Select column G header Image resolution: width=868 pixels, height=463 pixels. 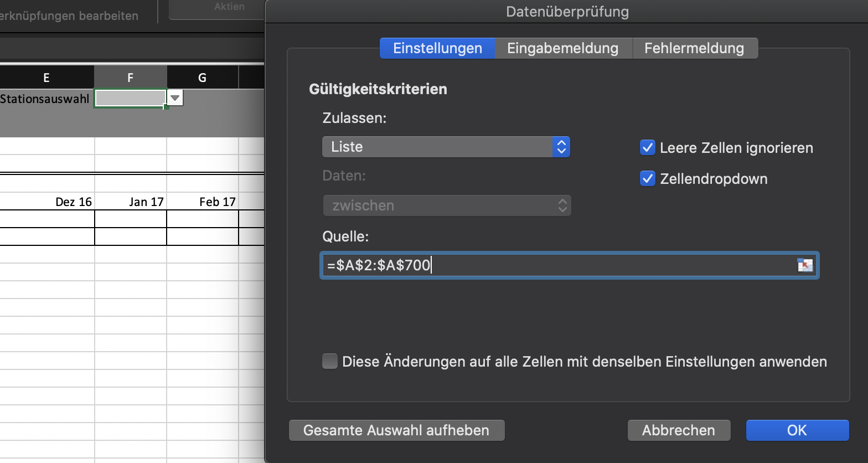(x=202, y=78)
